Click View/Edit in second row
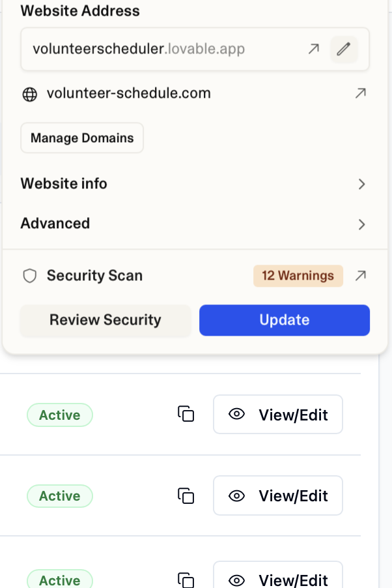This screenshot has height=588, width=392. click(278, 496)
